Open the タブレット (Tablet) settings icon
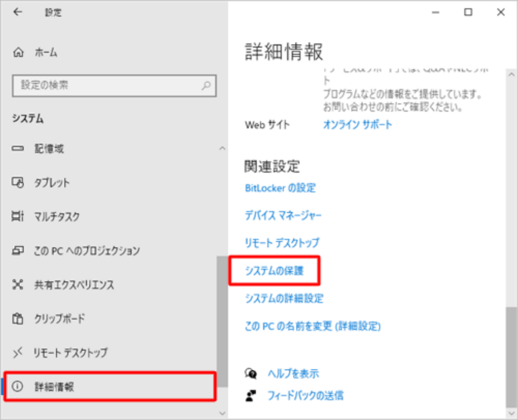 pyautogui.click(x=18, y=183)
